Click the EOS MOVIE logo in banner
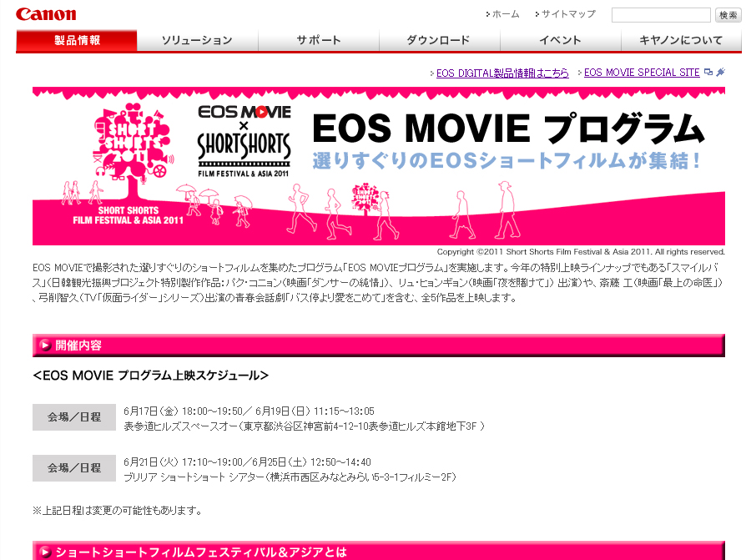The height and width of the screenshot is (560, 746). [244, 113]
